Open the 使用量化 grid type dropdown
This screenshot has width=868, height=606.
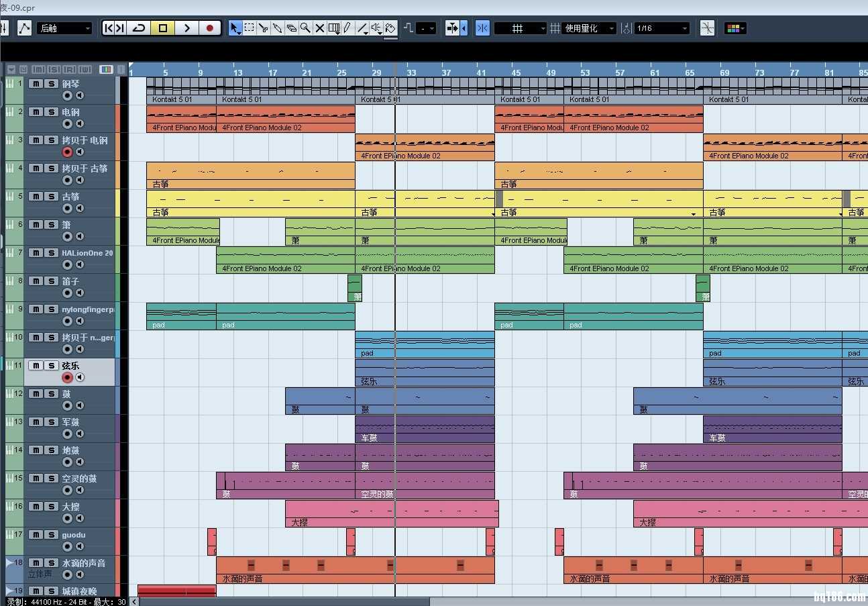pyautogui.click(x=589, y=28)
